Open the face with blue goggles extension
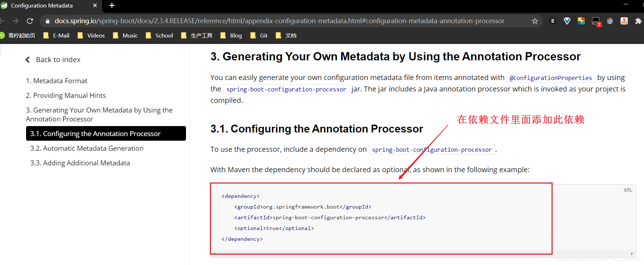 [610, 21]
